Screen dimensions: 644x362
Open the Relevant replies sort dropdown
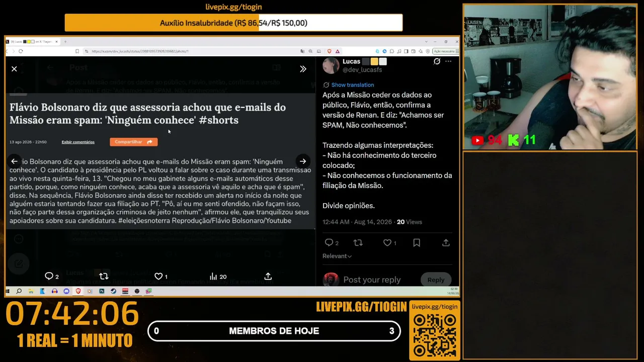coord(337,256)
